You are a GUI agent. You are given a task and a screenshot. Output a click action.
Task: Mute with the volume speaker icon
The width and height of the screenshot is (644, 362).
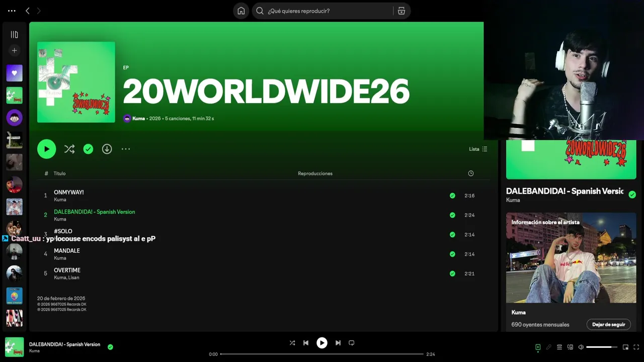(581, 347)
